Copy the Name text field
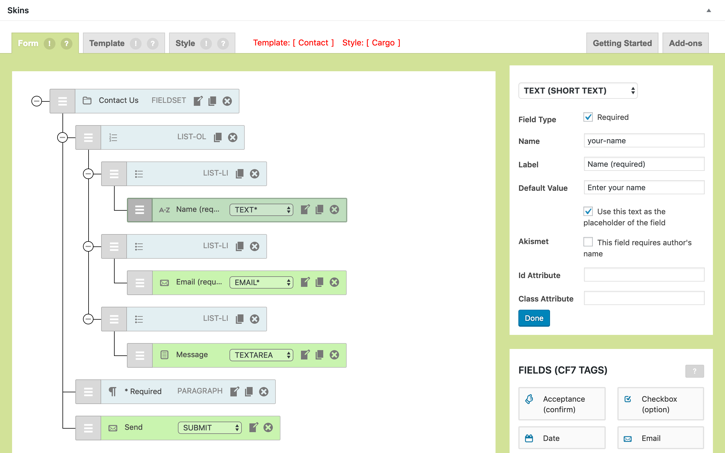Screen dimensions: 725x453 point(320,210)
